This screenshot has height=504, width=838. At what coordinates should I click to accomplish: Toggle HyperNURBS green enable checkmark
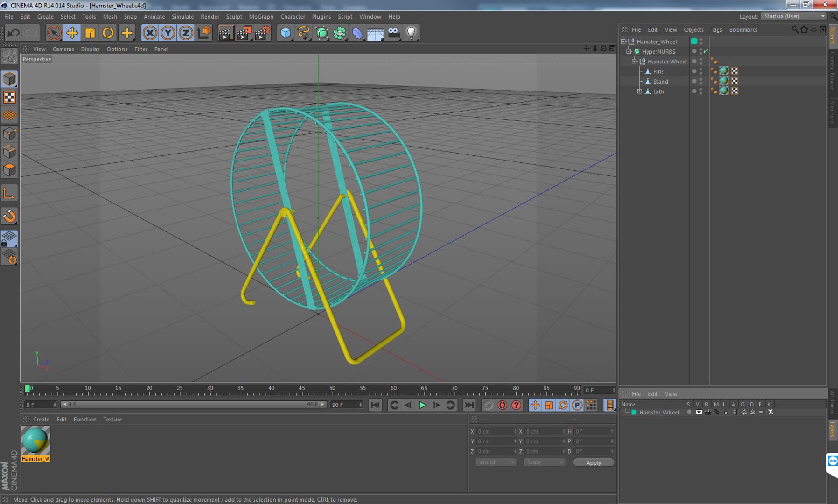(x=706, y=51)
